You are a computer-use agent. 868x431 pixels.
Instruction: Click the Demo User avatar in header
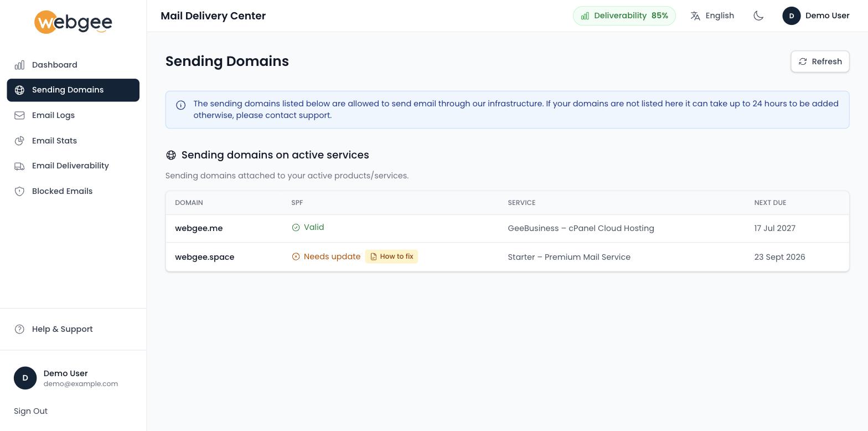792,16
